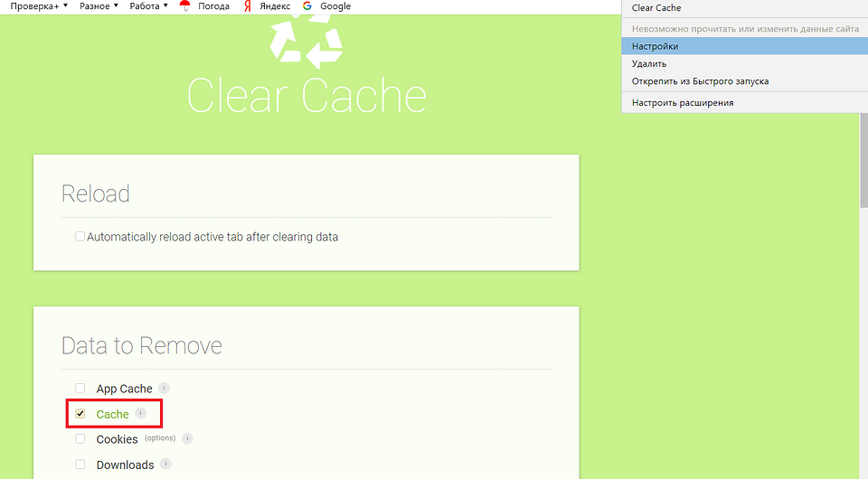Viewport: 868px width, 479px height.
Task: Click info icon next to Downloads
Action: 165,464
